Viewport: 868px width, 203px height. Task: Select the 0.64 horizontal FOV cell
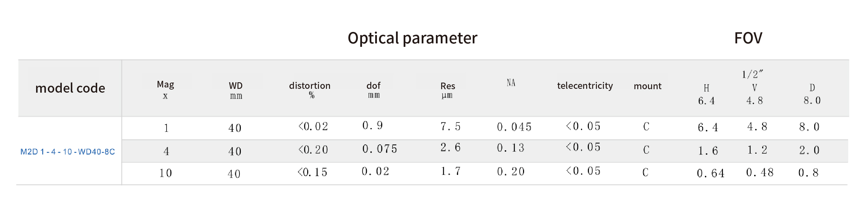point(710,173)
